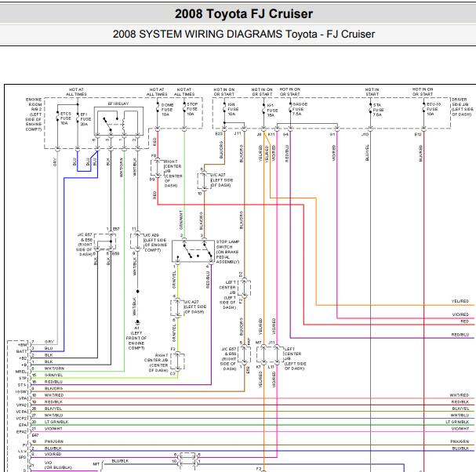This screenshot has height=472, width=476.
Task: Click "PNK/GRN" beside the PI pin
Action: click(54, 441)
